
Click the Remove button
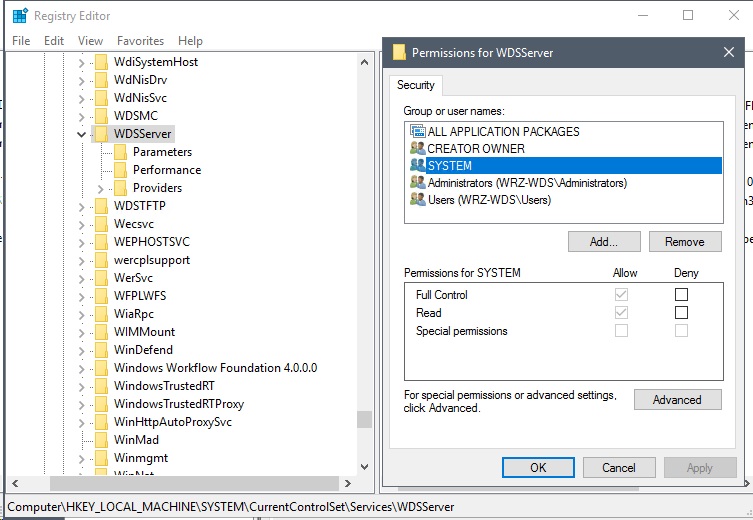(x=685, y=242)
